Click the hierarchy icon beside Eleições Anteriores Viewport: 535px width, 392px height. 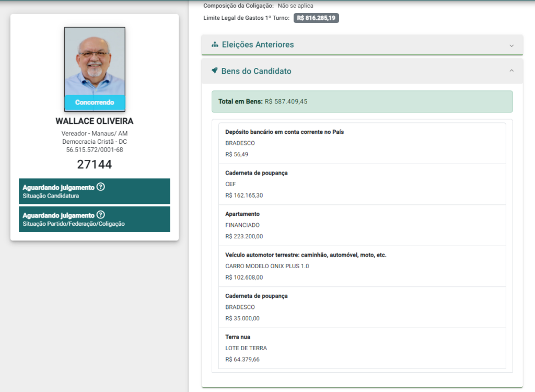[215, 44]
